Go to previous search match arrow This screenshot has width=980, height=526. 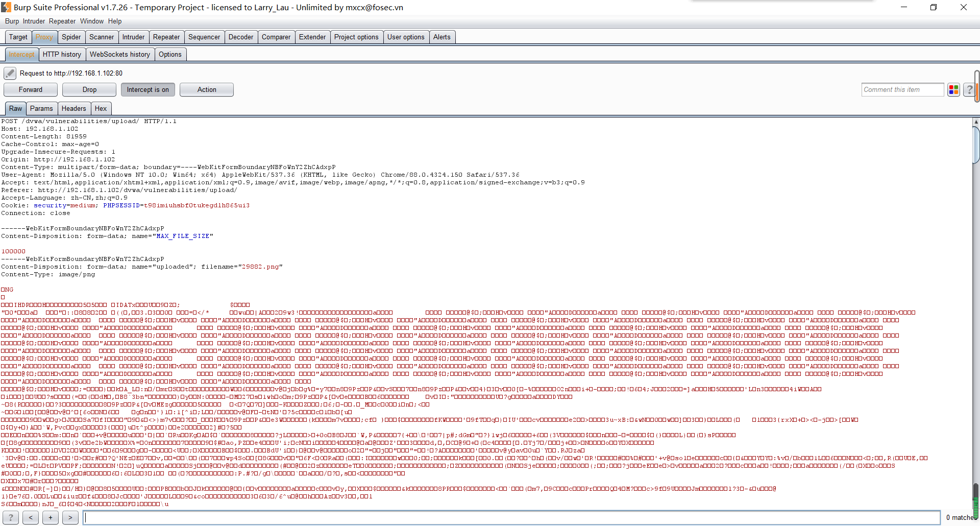(x=31, y=517)
